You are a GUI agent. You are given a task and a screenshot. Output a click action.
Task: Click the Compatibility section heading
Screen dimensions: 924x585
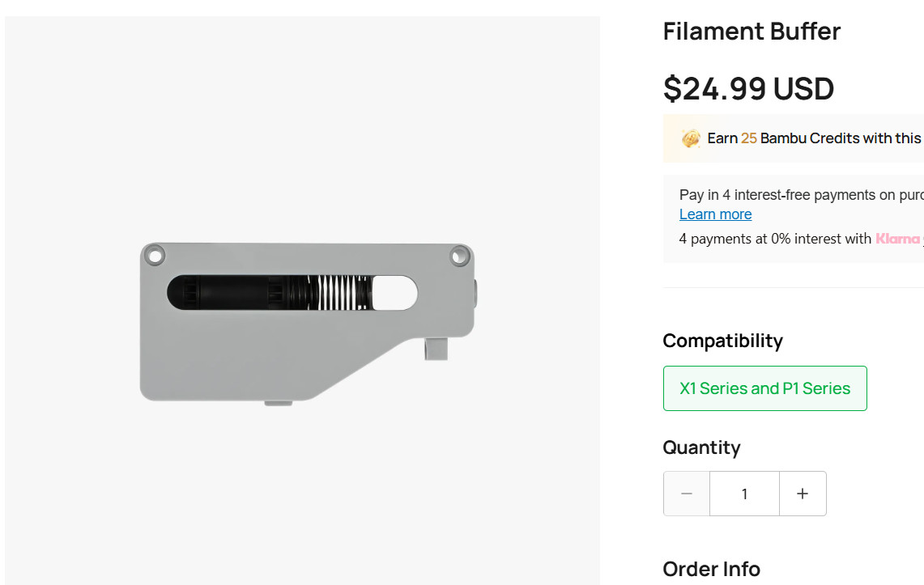click(723, 341)
